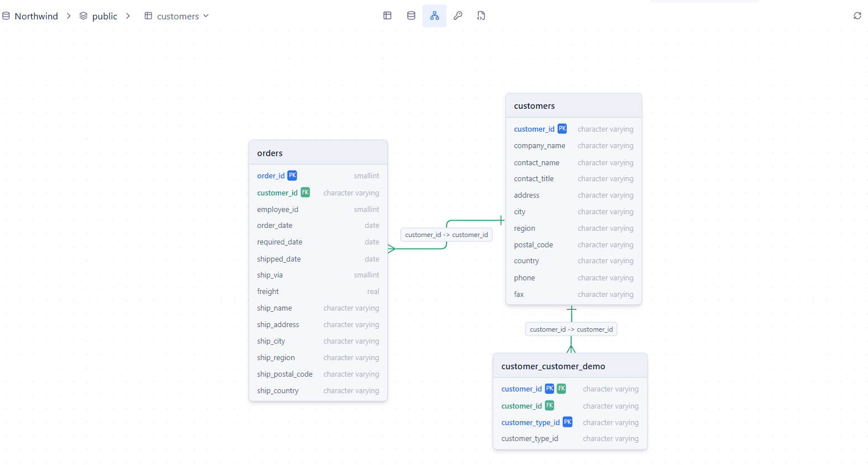
Task: Select the company_name column
Action: 574,146
